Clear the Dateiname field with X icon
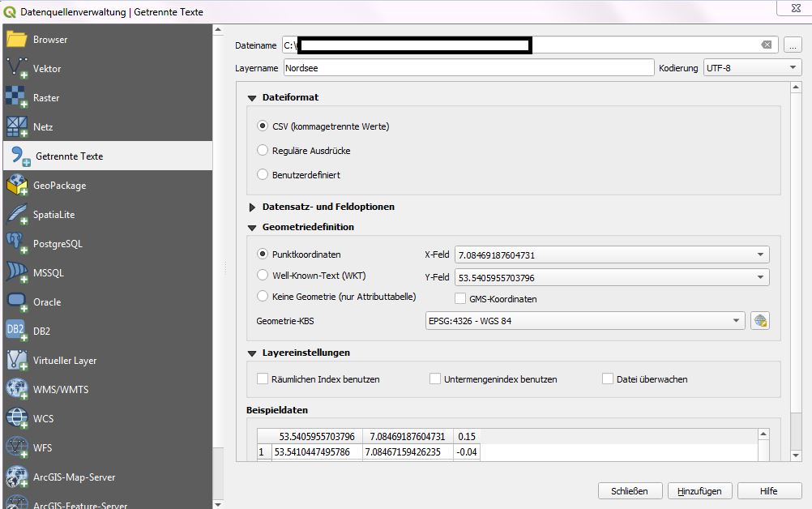The width and height of the screenshot is (812, 509). coord(766,45)
